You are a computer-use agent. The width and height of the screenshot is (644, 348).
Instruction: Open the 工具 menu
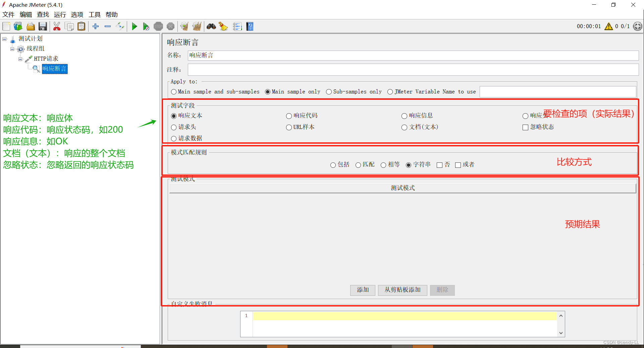coord(94,14)
